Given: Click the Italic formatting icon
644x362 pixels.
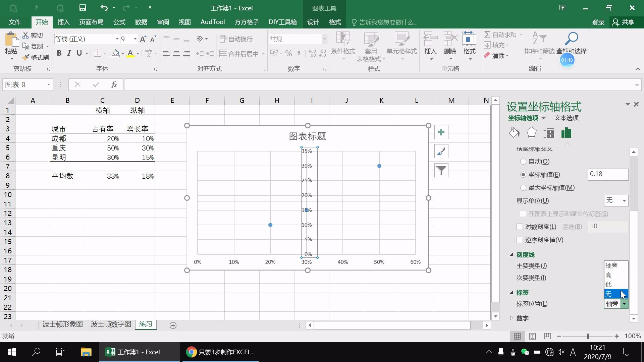Looking at the screenshot, I should [69, 53].
